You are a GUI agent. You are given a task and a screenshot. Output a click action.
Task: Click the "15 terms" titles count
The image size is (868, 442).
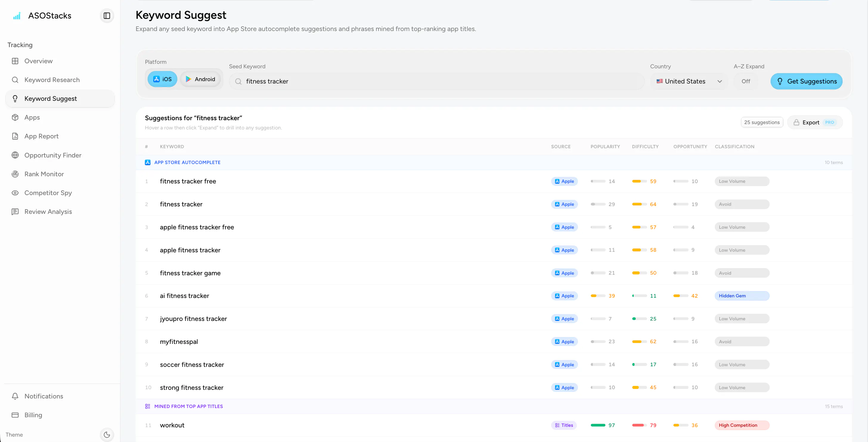834,407
